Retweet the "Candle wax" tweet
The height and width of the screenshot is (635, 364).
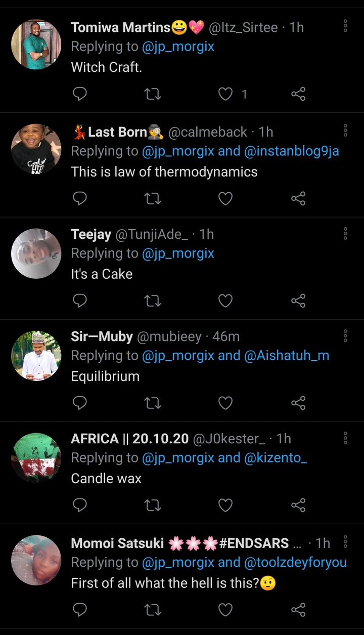[152, 505]
